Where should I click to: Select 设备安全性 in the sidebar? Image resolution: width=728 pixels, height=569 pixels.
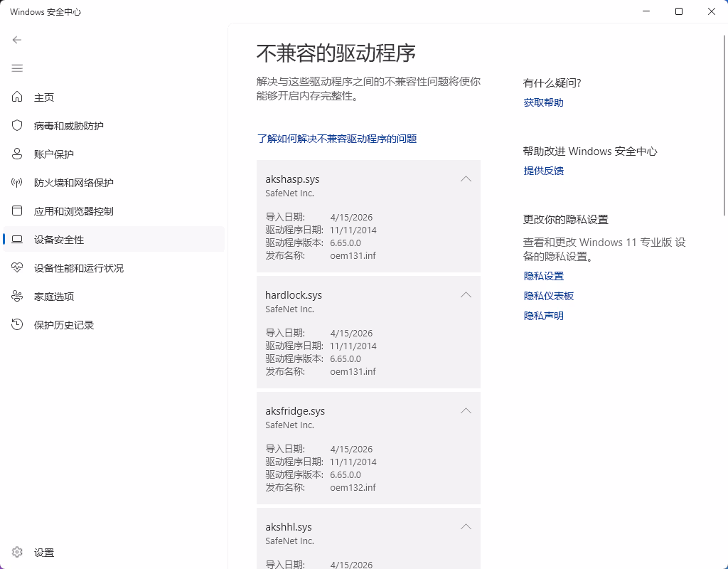[59, 240]
